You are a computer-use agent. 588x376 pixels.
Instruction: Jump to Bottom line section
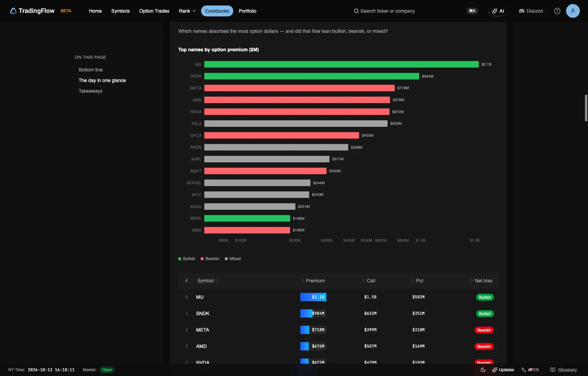point(91,70)
